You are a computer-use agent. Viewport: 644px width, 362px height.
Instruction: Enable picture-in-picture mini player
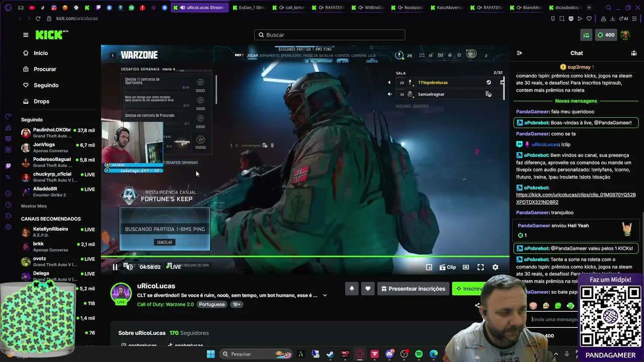(429, 267)
